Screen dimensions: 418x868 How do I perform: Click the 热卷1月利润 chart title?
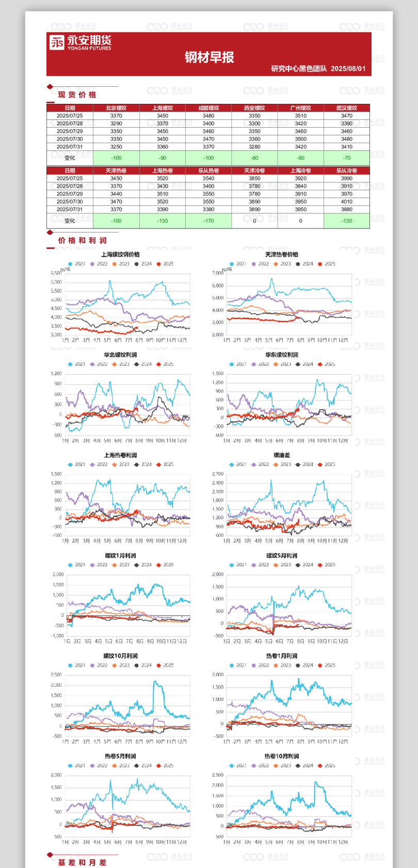coord(282,656)
